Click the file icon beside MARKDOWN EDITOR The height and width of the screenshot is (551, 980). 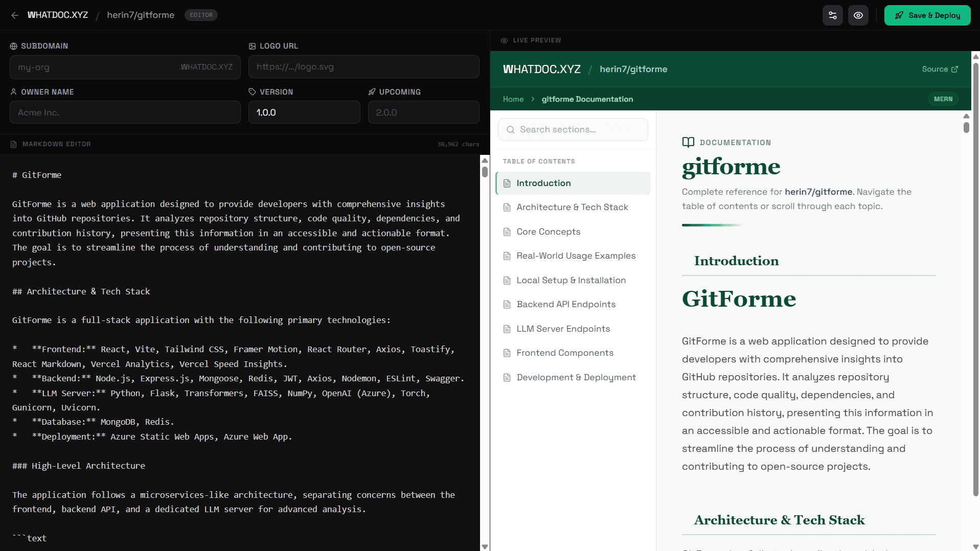tap(13, 144)
